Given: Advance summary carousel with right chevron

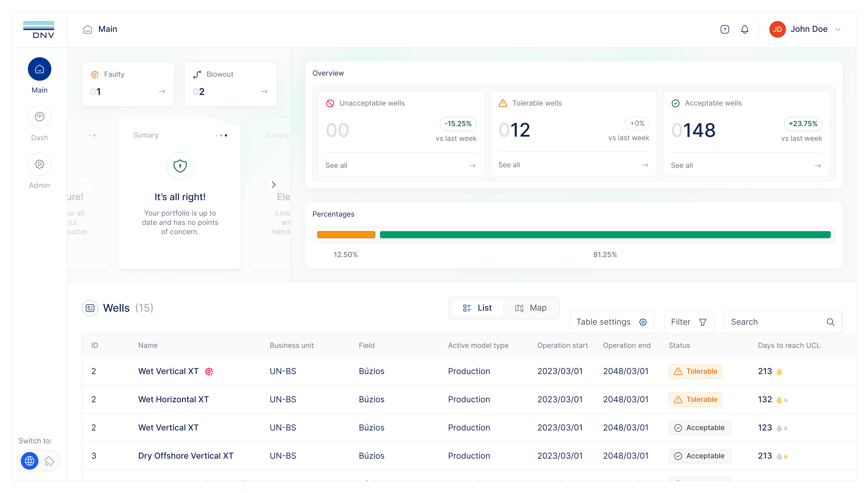Looking at the screenshot, I should click(x=274, y=185).
